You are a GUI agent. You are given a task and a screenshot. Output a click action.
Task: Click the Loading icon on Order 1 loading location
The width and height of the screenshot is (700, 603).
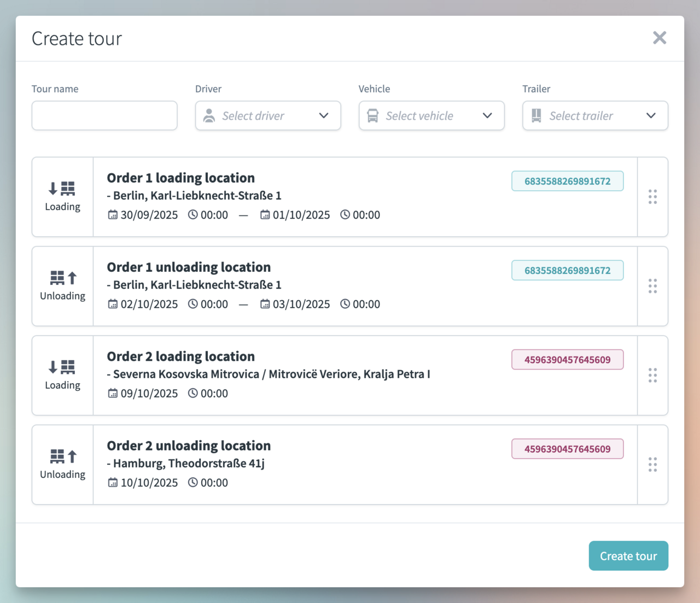click(x=62, y=188)
